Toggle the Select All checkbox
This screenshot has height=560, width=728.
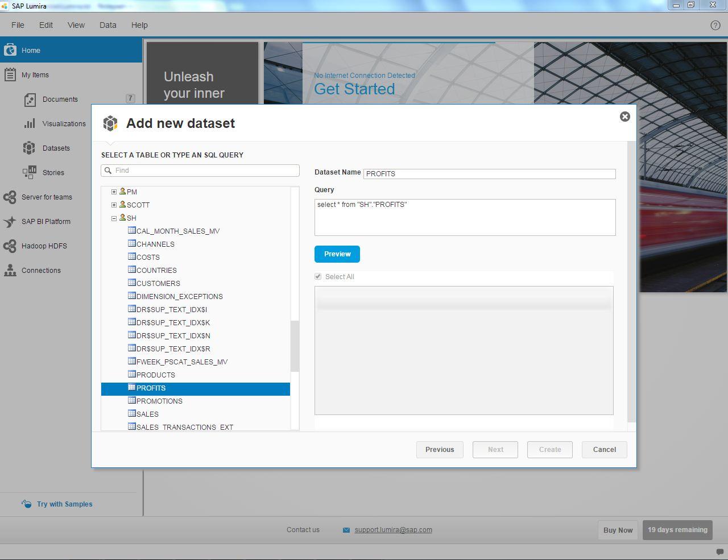(318, 277)
